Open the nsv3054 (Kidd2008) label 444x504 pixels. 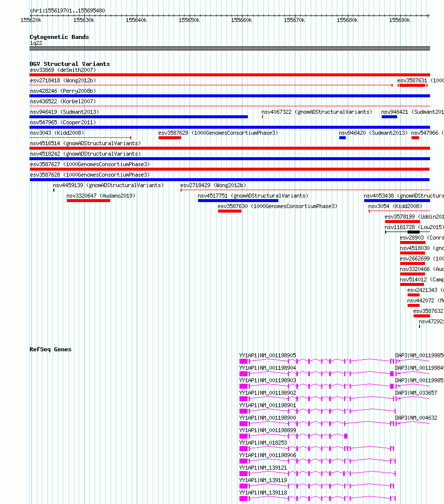395,207
